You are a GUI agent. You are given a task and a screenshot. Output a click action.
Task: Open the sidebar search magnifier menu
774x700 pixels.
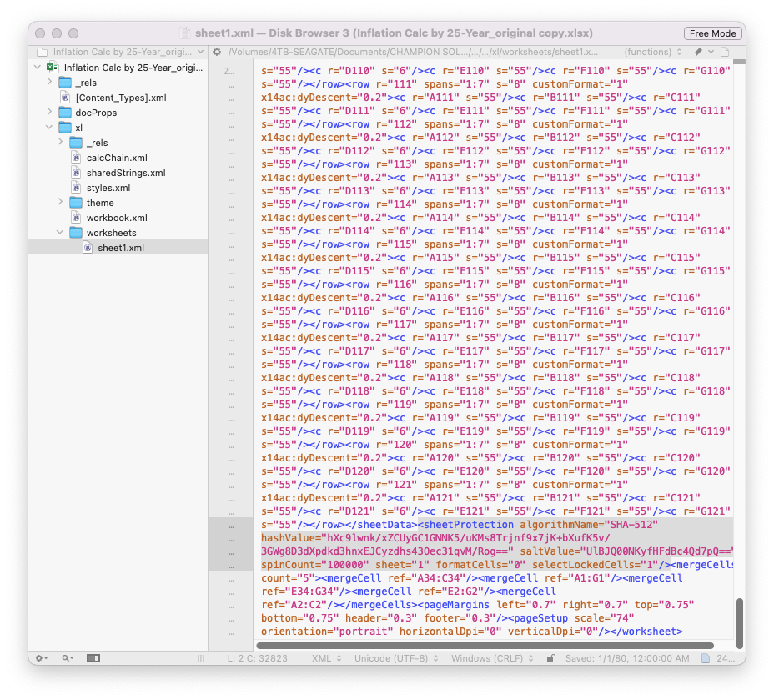coord(68,658)
